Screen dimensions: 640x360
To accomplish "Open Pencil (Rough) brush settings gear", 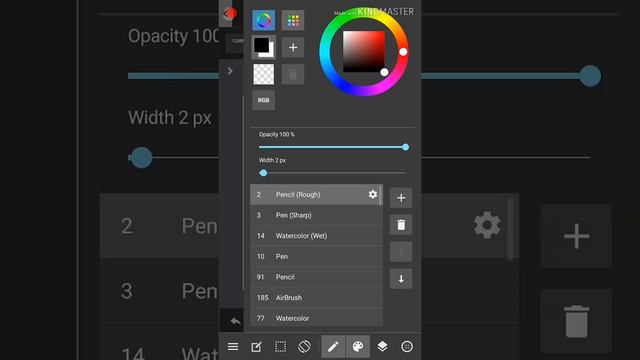I will click(x=373, y=194).
